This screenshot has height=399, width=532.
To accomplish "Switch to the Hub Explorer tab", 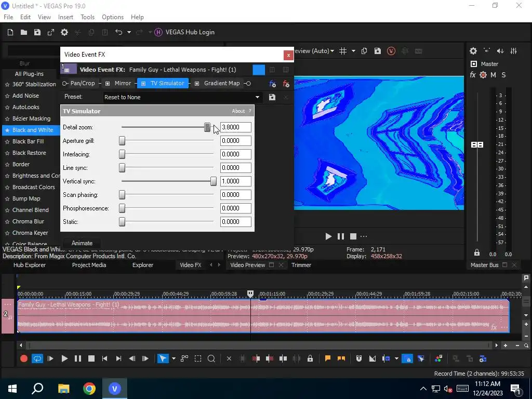I will (30, 265).
